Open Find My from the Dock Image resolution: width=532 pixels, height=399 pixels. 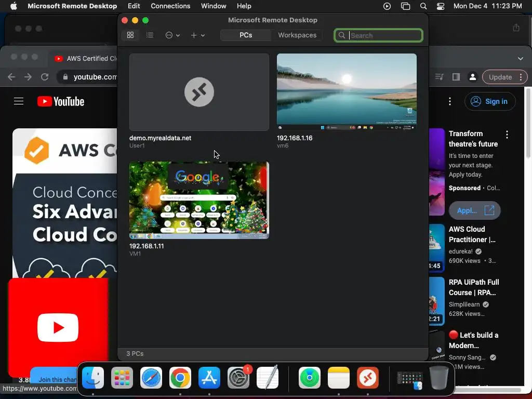click(310, 378)
